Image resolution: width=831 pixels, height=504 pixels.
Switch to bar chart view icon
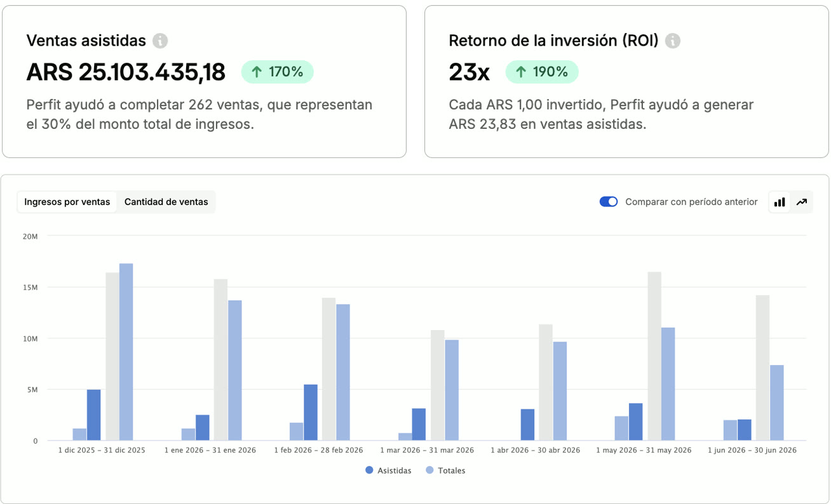coord(780,202)
